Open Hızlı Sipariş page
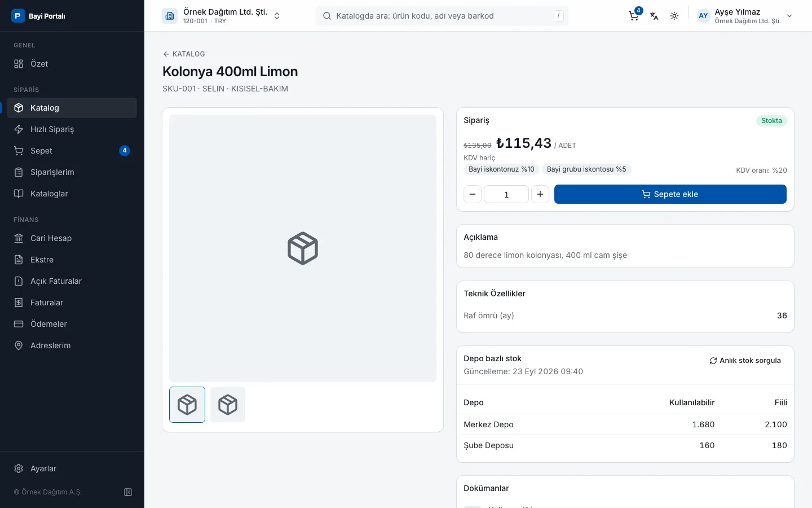 pos(72,129)
